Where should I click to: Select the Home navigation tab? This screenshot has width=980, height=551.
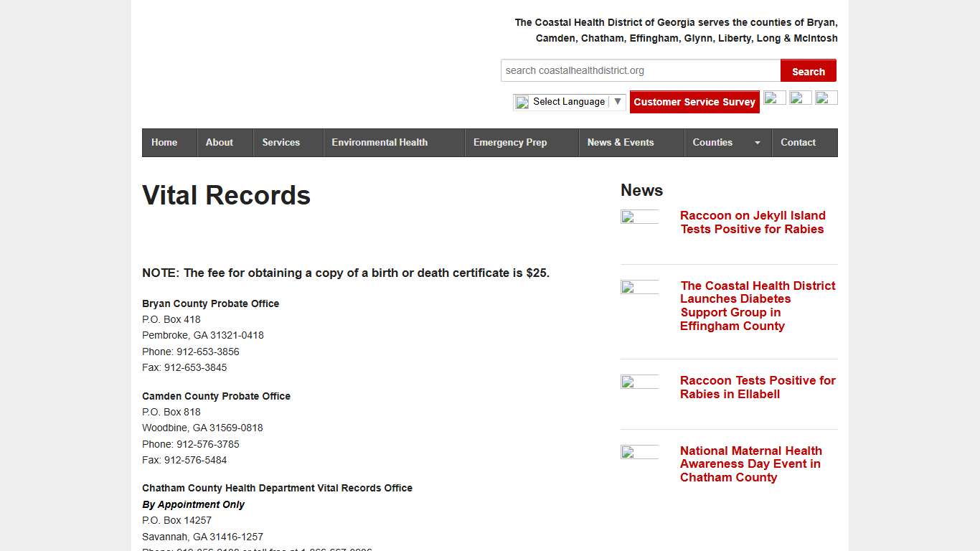click(164, 143)
